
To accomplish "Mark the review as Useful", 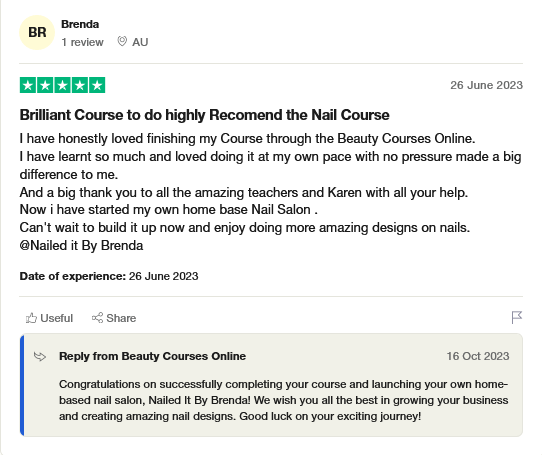I will coord(49,318).
